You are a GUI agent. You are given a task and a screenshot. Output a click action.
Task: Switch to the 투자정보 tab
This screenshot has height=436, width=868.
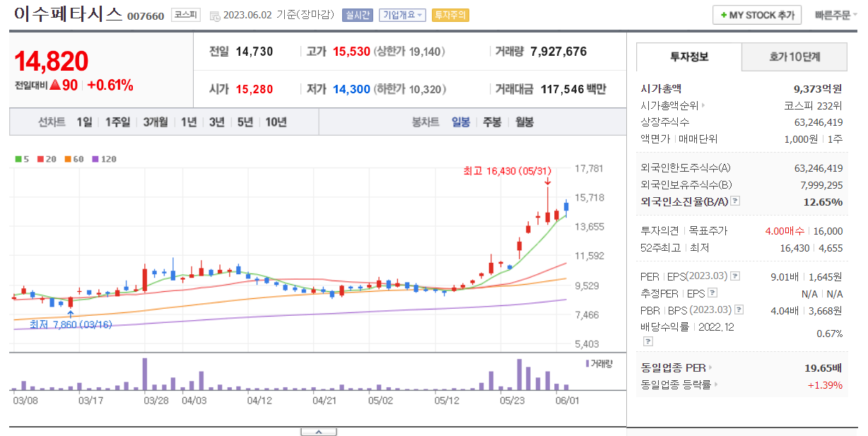pyautogui.click(x=689, y=57)
